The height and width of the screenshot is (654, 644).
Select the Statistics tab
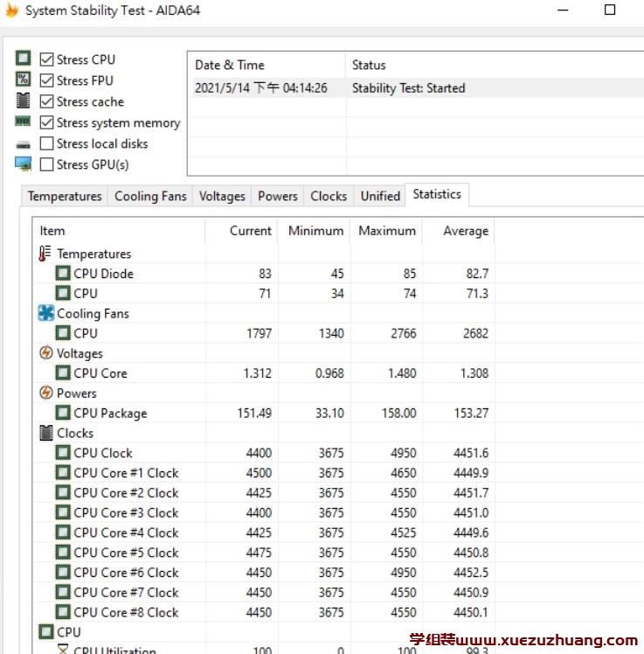pos(437,194)
